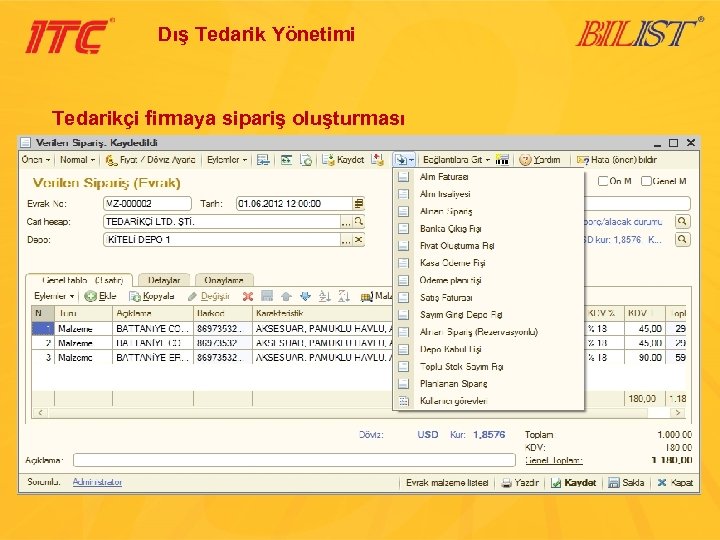
Task: Click the ellipsis button in Cari hesap field
Action: pos(346,222)
